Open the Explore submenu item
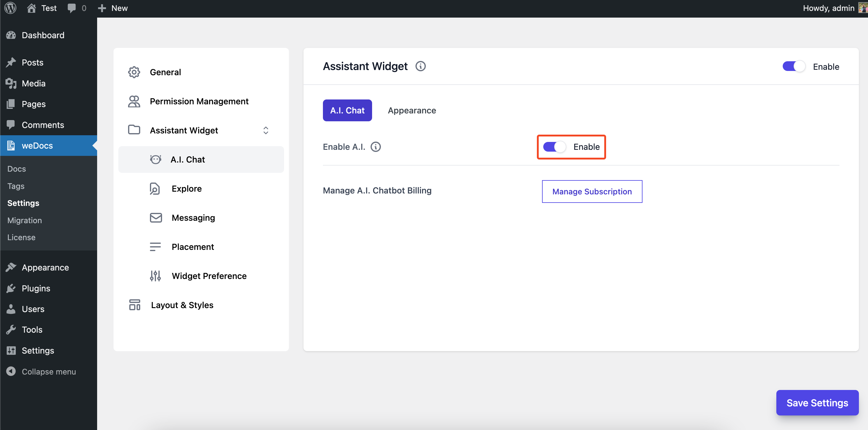 [x=201, y=189]
